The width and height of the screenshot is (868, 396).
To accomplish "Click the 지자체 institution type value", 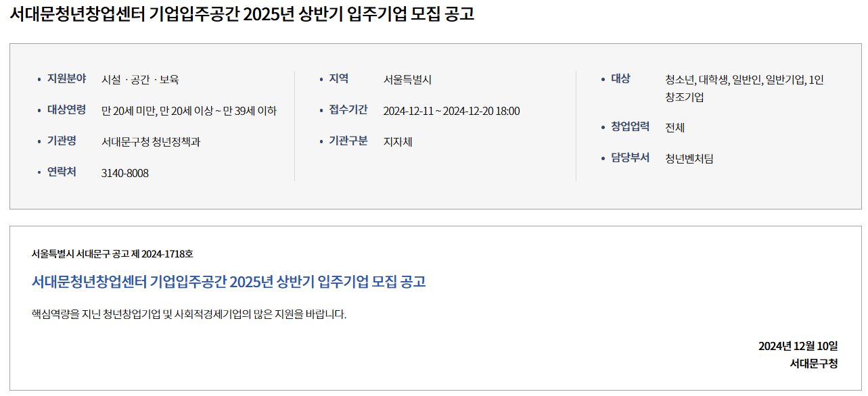I will pos(398,142).
